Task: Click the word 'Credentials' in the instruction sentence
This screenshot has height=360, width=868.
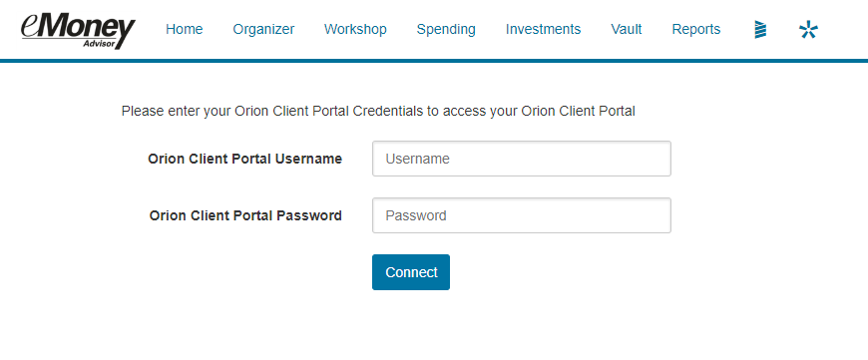Action: [x=387, y=111]
